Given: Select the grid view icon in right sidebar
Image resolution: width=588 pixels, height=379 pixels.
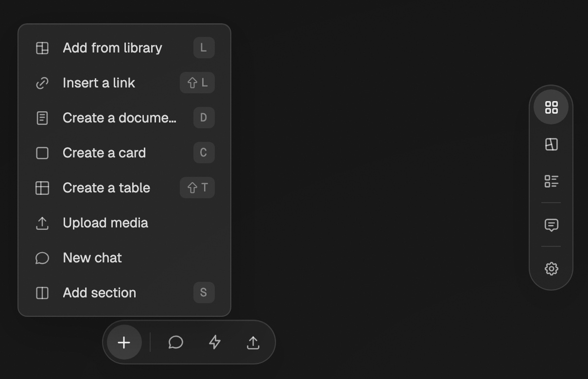Looking at the screenshot, I should pyautogui.click(x=551, y=107).
